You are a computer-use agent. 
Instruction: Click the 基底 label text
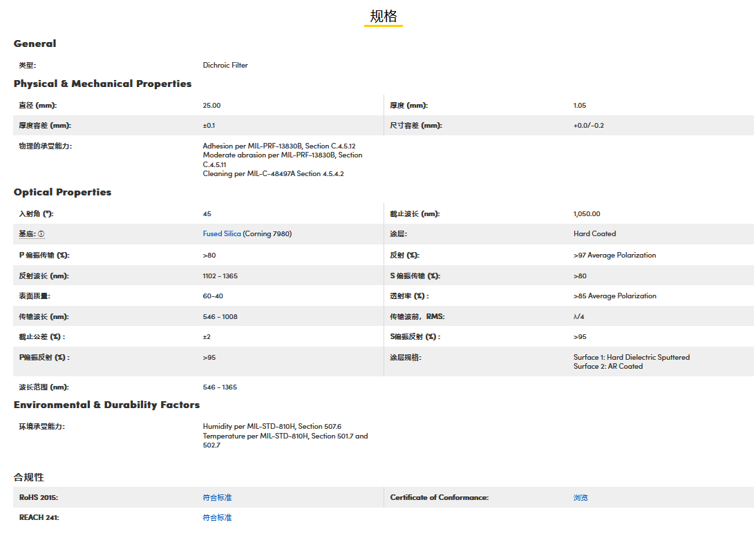point(27,234)
